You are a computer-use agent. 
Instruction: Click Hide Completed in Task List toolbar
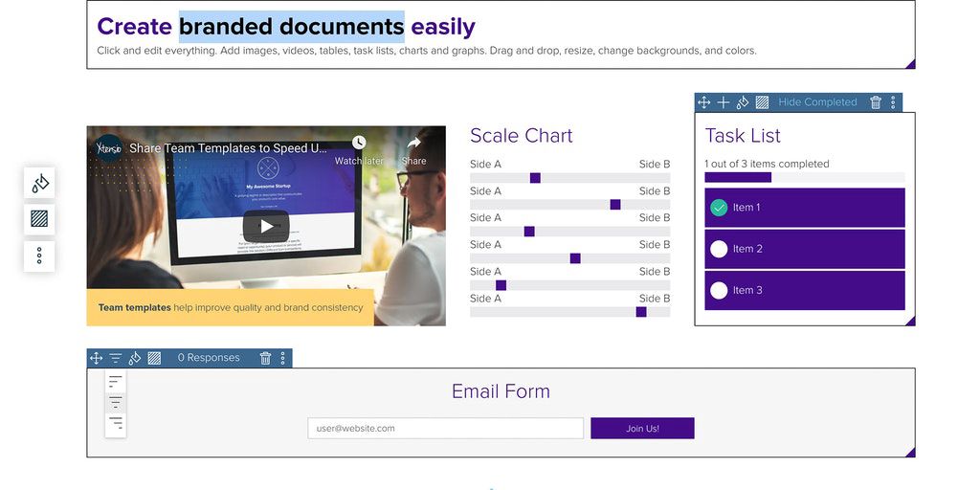[817, 101]
